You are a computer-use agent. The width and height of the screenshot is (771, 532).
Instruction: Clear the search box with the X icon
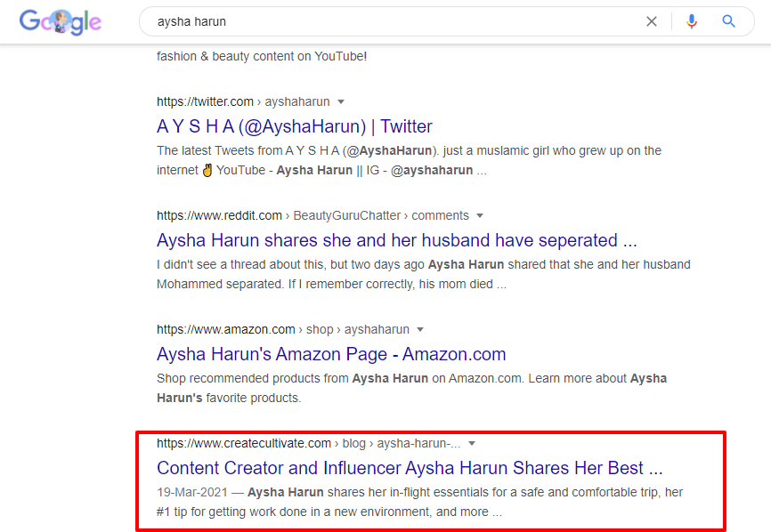point(652,21)
